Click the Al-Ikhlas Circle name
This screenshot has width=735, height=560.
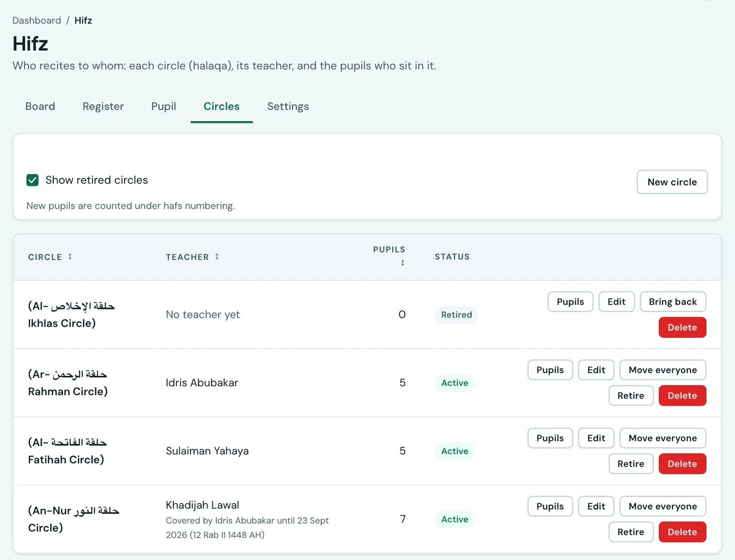(71, 315)
